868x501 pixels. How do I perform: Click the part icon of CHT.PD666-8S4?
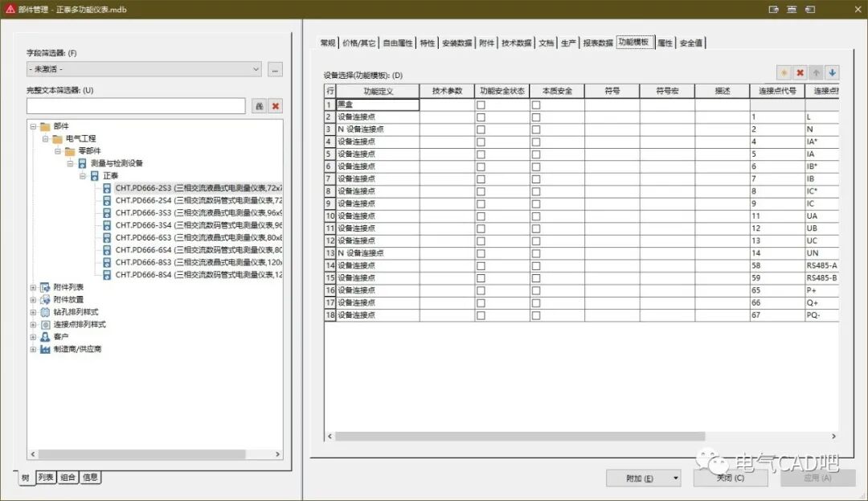(x=107, y=274)
